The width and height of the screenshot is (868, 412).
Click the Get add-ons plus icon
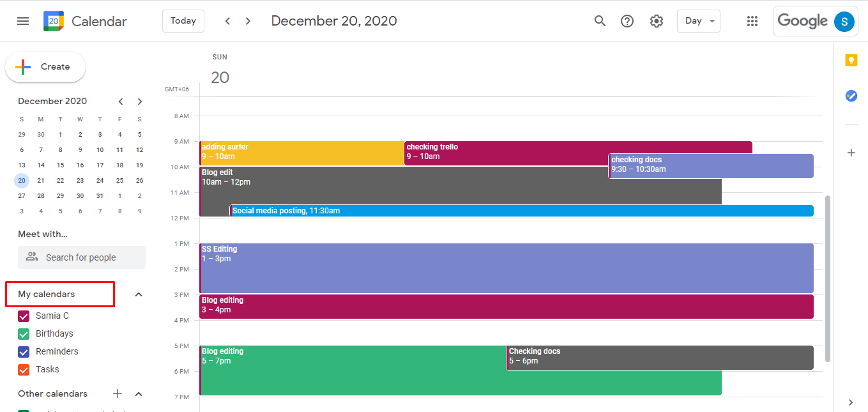(851, 153)
